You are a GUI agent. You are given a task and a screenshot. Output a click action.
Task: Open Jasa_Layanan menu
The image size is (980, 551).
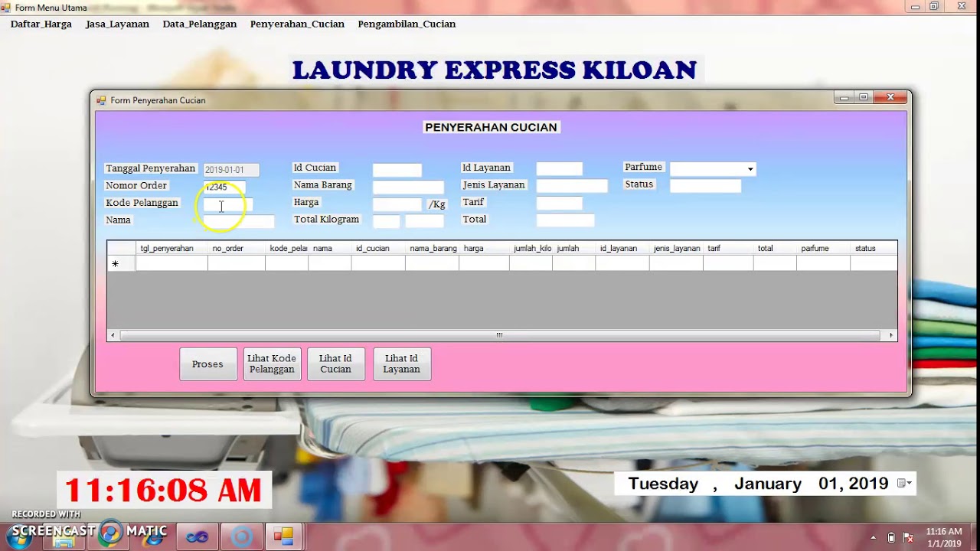pyautogui.click(x=117, y=24)
